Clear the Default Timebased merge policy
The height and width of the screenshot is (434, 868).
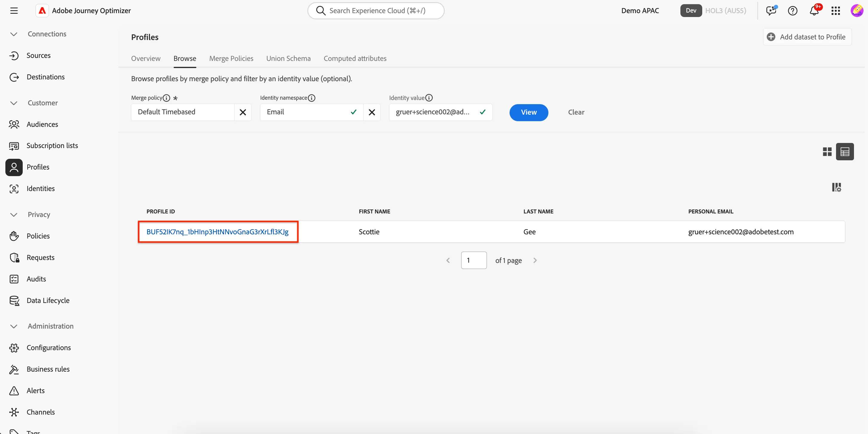(x=243, y=112)
